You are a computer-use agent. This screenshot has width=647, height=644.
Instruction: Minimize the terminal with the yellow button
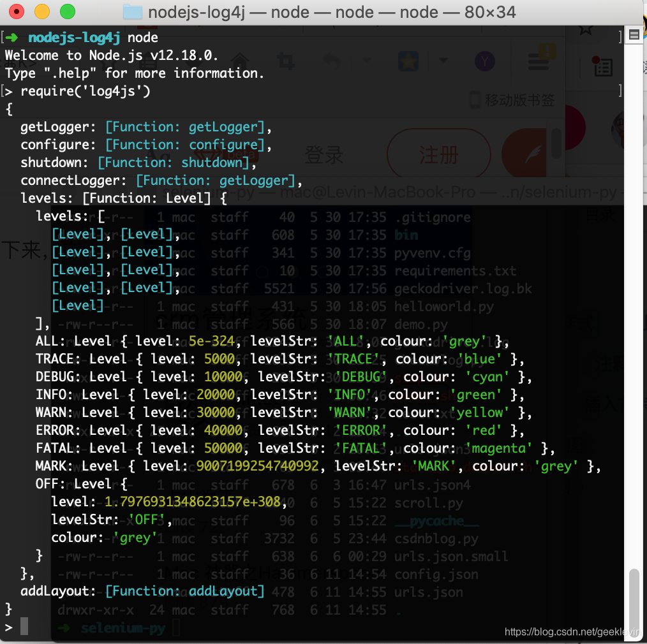coord(42,11)
